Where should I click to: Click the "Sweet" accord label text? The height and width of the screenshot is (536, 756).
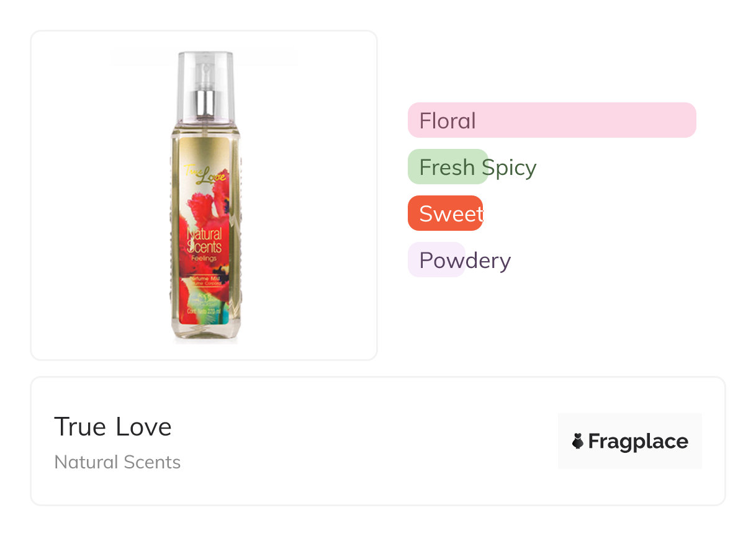[x=451, y=213]
